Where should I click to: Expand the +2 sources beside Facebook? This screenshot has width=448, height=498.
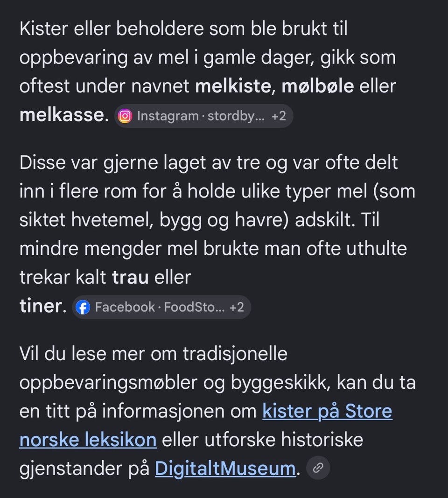[237, 308]
